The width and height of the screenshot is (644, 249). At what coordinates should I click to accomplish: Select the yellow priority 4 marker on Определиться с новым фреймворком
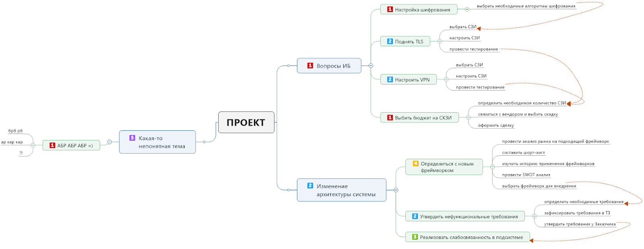point(415,164)
